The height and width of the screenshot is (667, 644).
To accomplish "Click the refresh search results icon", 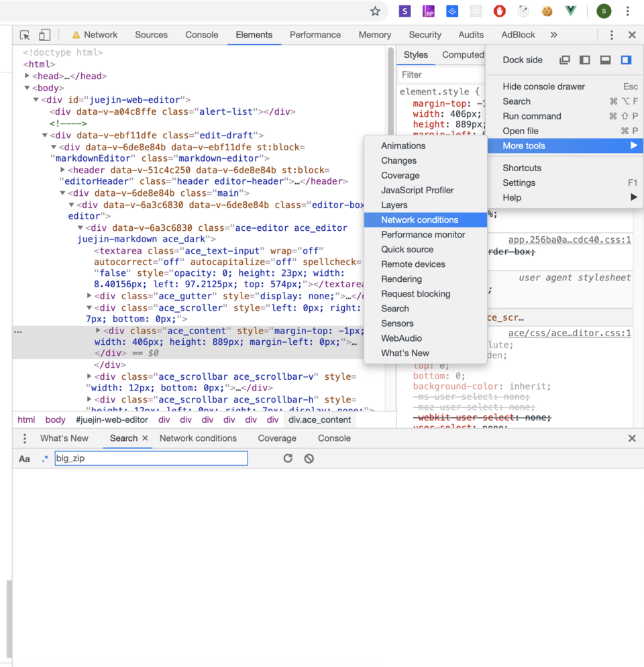I will [x=288, y=458].
